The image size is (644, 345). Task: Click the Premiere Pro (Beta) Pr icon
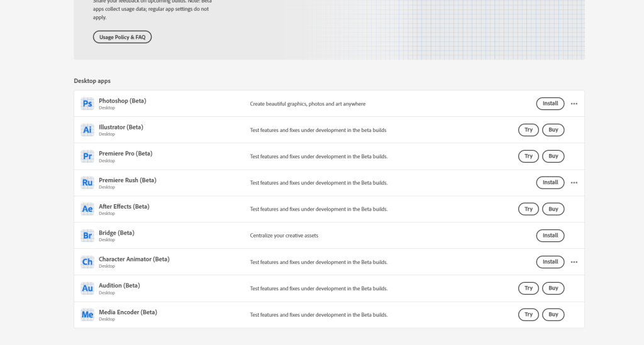point(87,156)
